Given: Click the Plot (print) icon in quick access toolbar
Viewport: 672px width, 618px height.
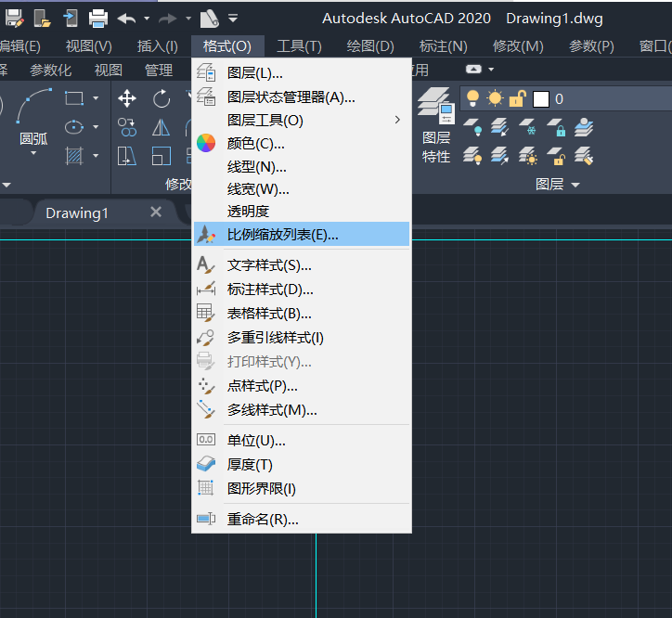Looking at the screenshot, I should pos(98,18).
